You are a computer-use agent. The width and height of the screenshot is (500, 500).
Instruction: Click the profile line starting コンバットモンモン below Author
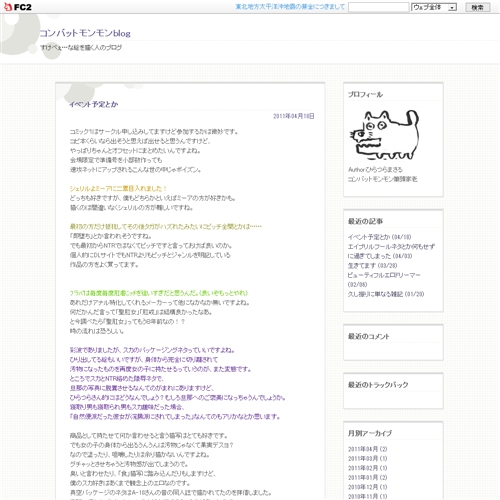[x=382, y=179]
